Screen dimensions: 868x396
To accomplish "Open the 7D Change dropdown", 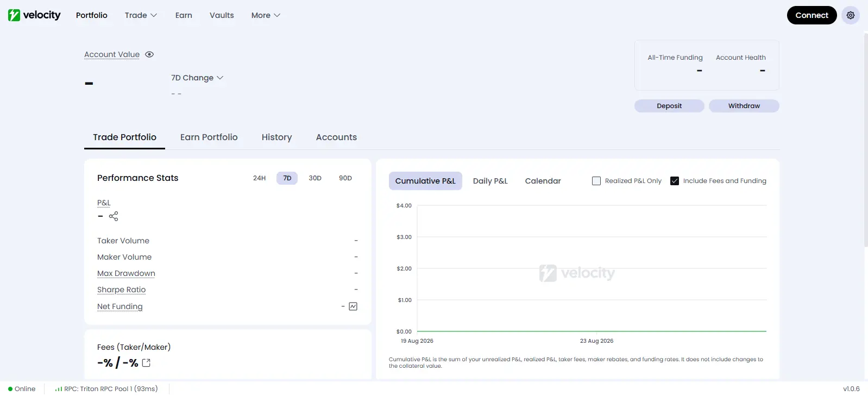I will click(197, 78).
